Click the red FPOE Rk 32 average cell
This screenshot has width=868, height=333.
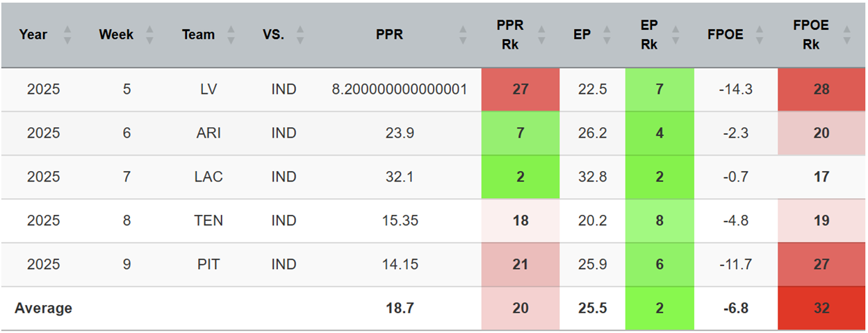point(821,308)
